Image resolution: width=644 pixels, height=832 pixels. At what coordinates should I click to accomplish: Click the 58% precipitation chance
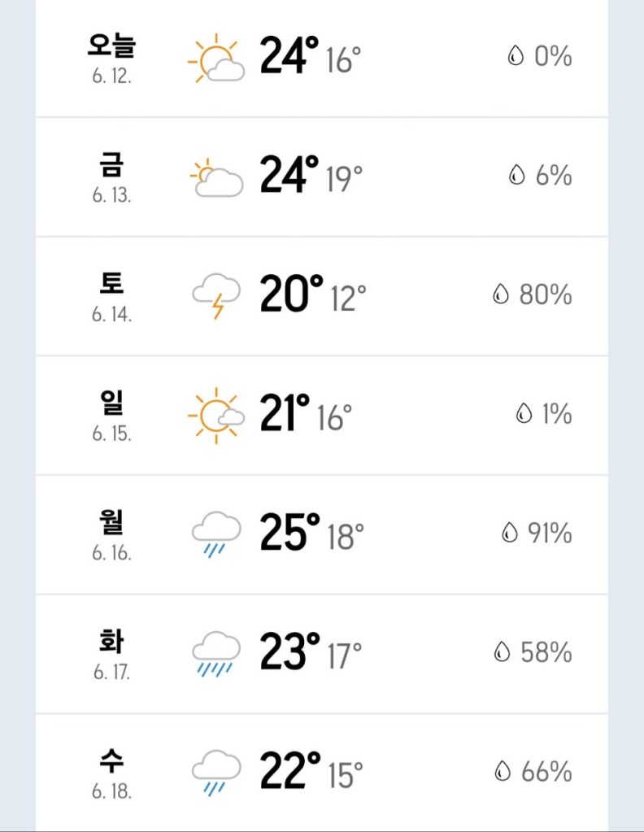pos(546,652)
